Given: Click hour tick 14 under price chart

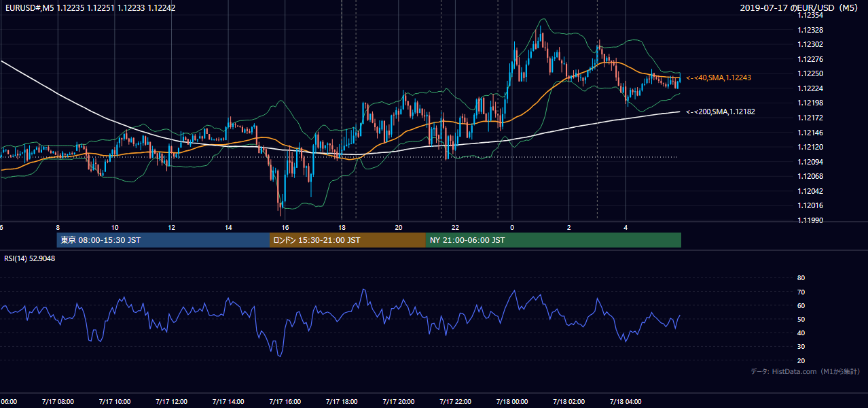Looking at the screenshot, I should (x=228, y=228).
